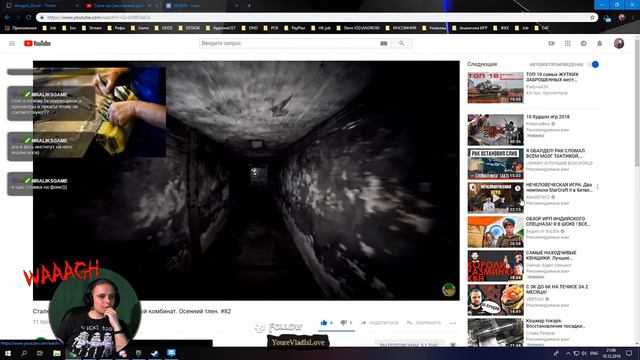Image resolution: width=640 pixels, height=360 pixels.
Task: Click the search magnifier button
Action: click(402, 43)
